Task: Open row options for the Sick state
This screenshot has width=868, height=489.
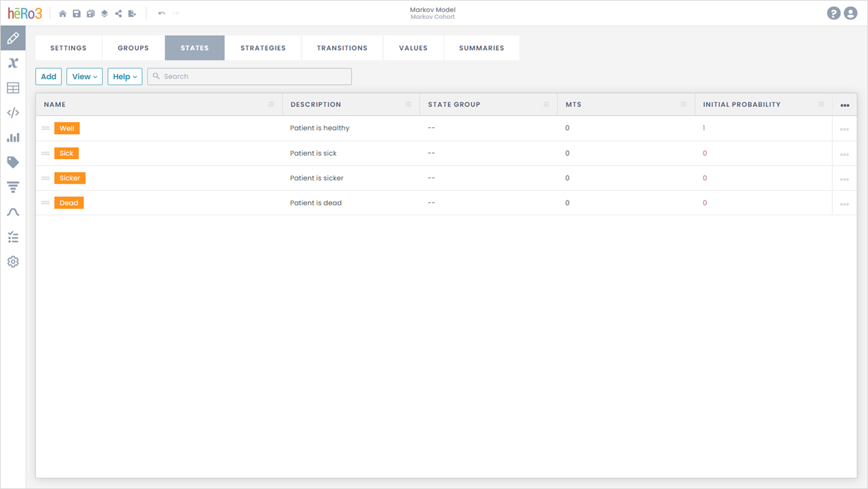Action: coord(844,154)
